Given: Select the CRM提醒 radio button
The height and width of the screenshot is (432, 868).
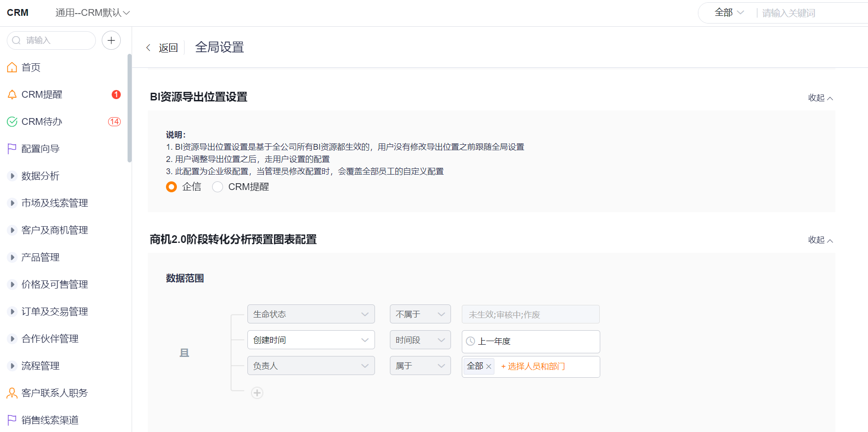Looking at the screenshot, I should pyautogui.click(x=218, y=186).
